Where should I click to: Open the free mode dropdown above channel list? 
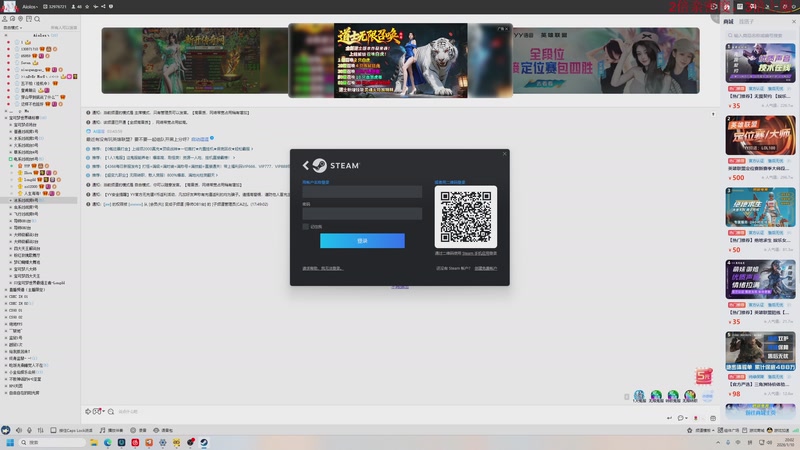[13, 28]
